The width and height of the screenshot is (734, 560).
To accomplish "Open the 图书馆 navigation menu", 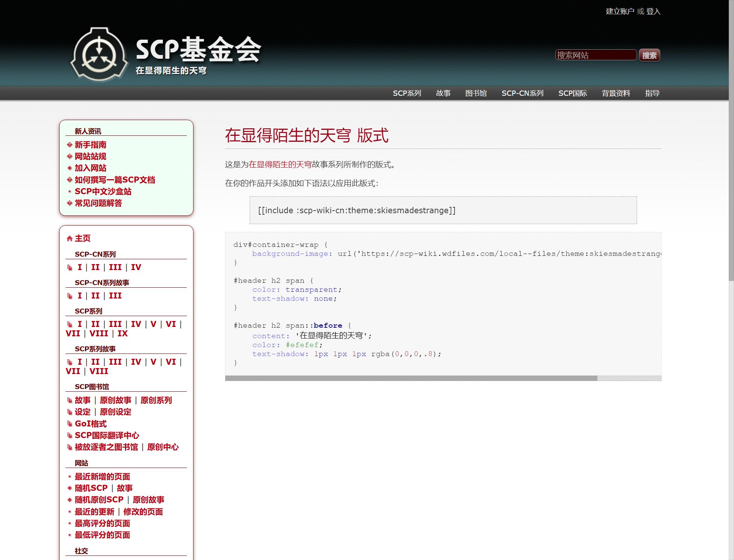I will tap(476, 93).
